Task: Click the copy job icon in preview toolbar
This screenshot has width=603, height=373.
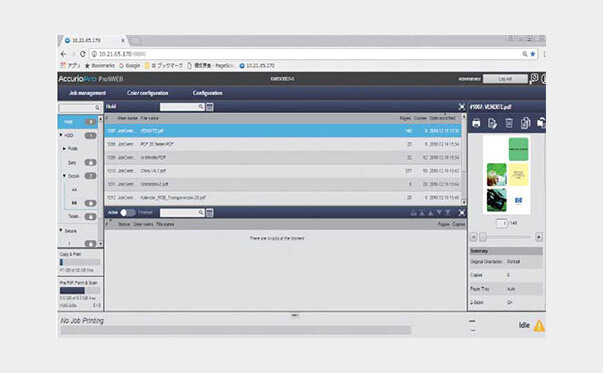Action: pyautogui.click(x=525, y=123)
